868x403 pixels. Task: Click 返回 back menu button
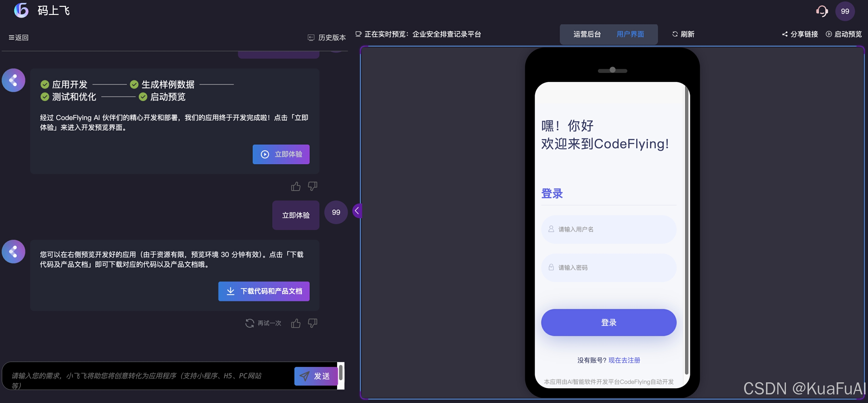tap(18, 37)
